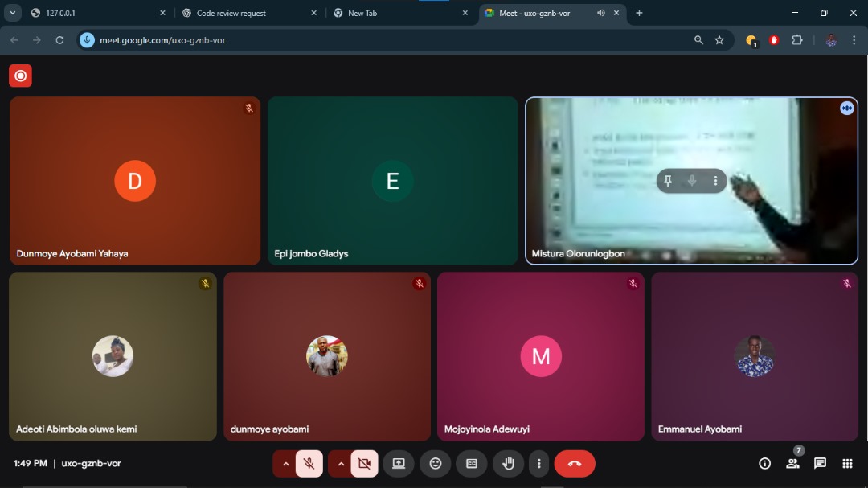Click muted mic icon on Mojoyinola Adewuyi tile
Screen dimensions: 868x488
click(633, 284)
